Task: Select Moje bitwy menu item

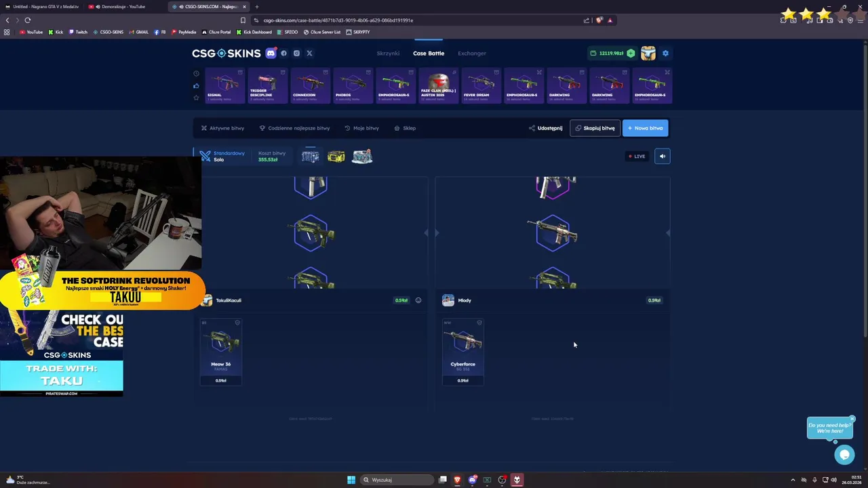Action: (x=361, y=128)
